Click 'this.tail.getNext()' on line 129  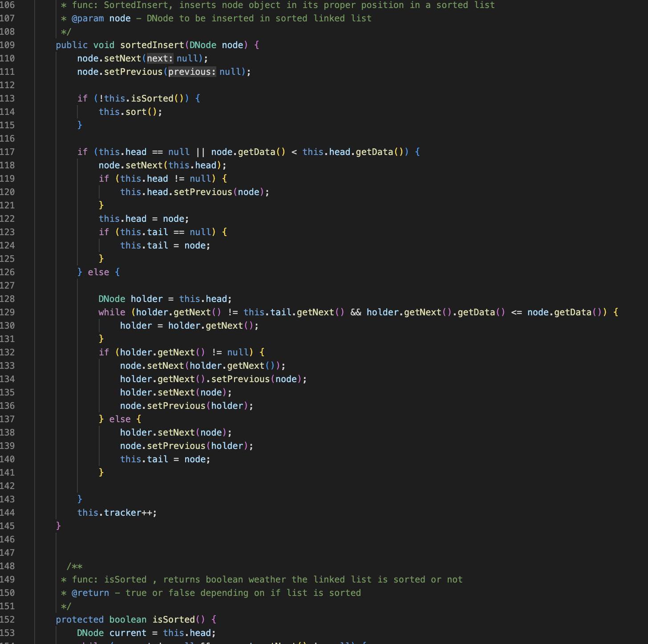(x=294, y=312)
